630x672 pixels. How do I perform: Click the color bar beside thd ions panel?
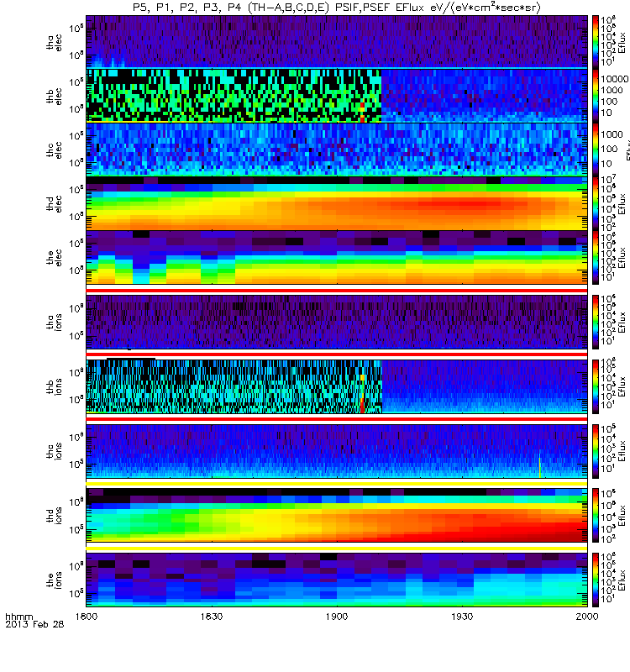pyautogui.click(x=596, y=516)
